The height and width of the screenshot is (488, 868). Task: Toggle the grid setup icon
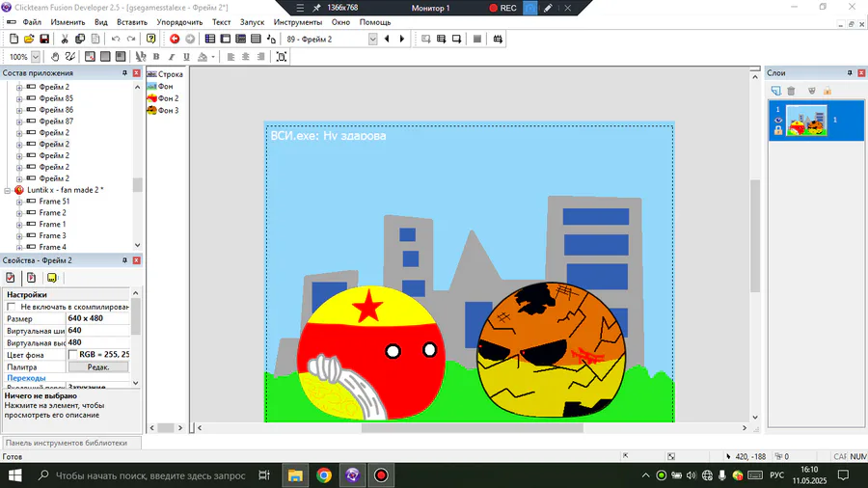coord(90,57)
